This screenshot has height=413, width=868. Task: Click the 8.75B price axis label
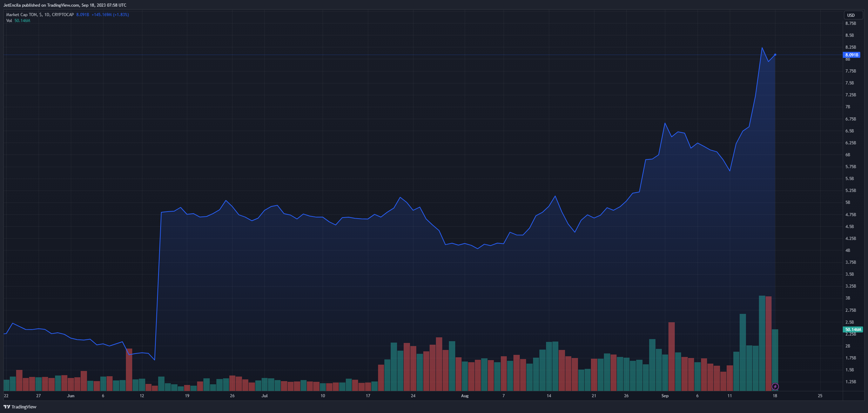pos(851,23)
